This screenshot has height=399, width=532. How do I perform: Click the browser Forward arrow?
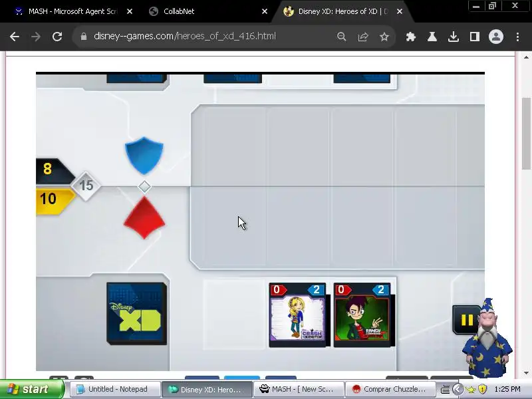pyautogui.click(x=36, y=37)
